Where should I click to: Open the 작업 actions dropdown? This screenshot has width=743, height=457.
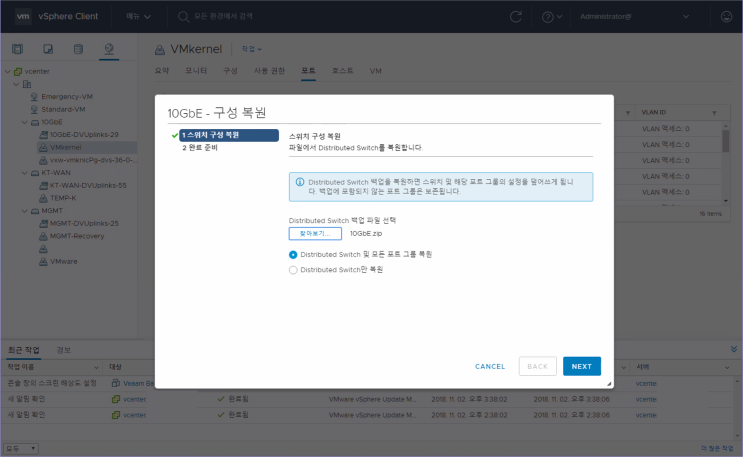251,49
